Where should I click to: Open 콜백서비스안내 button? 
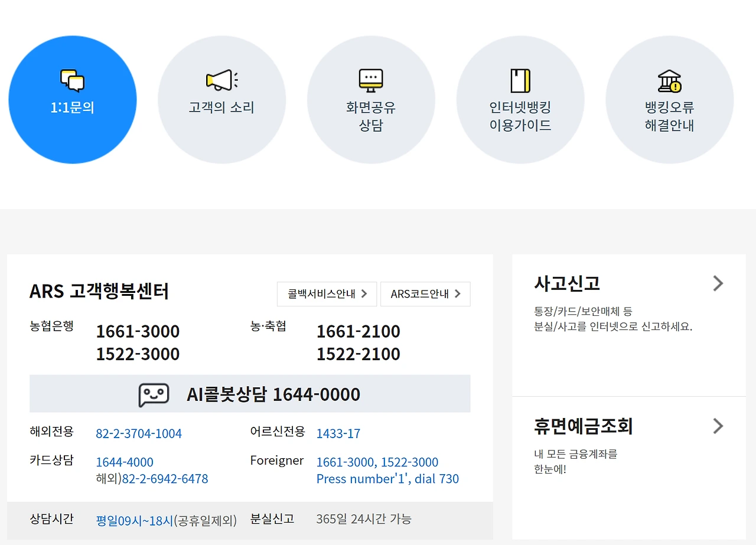[327, 294]
